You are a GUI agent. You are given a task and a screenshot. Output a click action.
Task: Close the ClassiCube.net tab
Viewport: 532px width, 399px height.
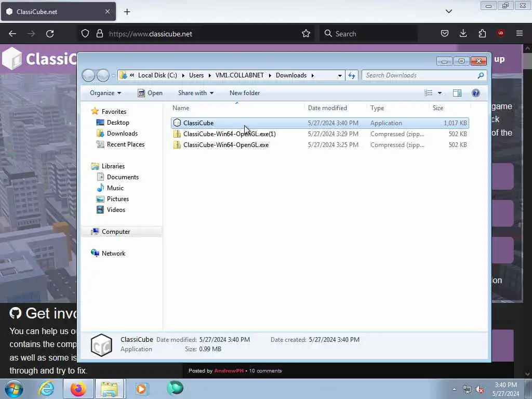pyautogui.click(x=107, y=11)
